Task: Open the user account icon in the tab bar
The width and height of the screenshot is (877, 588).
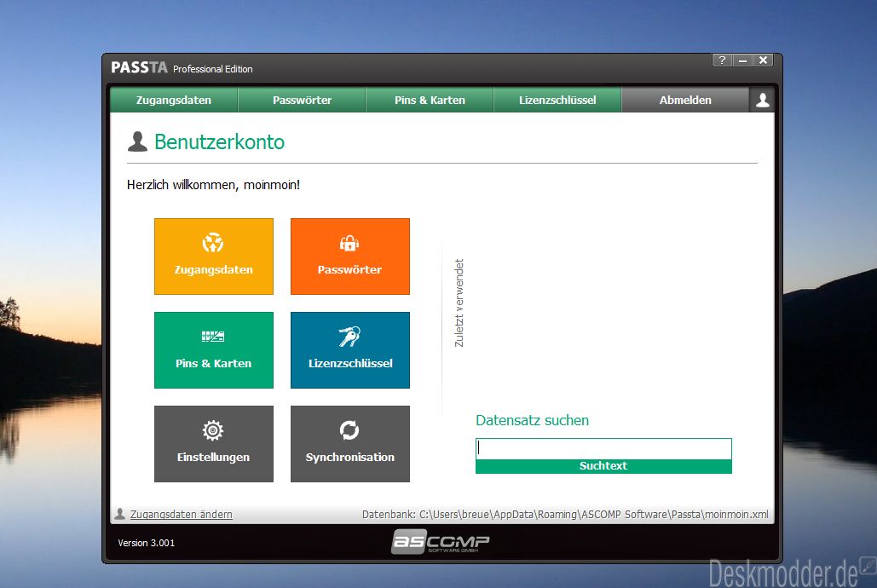Action: click(x=762, y=101)
